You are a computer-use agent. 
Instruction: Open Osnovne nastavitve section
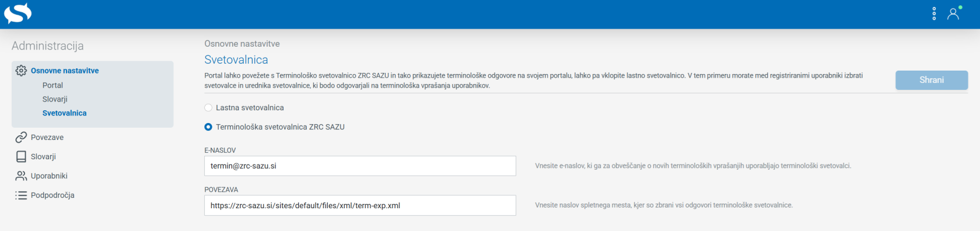pos(65,71)
